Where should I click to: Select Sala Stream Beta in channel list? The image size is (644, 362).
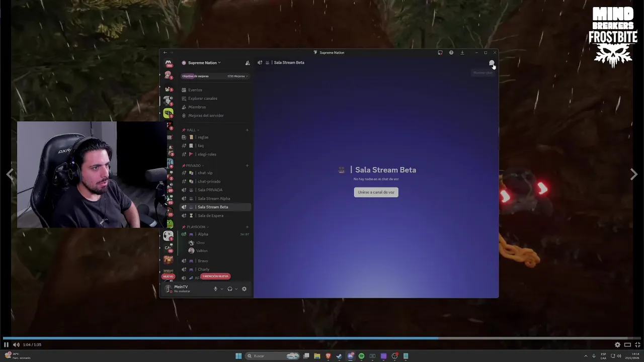click(x=215, y=207)
